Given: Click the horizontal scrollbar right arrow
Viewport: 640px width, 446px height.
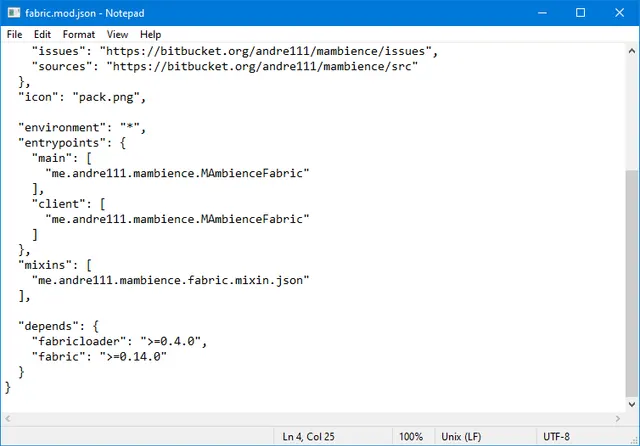Looking at the screenshot, I should click(x=618, y=418).
